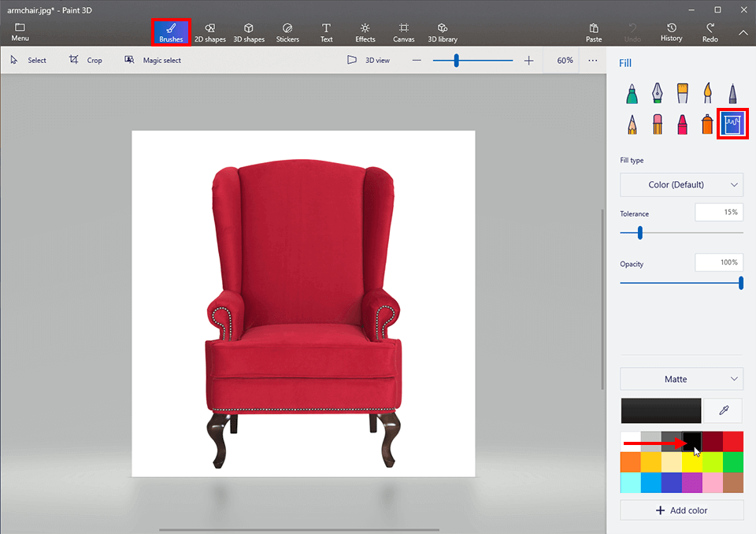The image size is (756, 534).
Task: Click the 60% zoom value
Action: coord(565,61)
